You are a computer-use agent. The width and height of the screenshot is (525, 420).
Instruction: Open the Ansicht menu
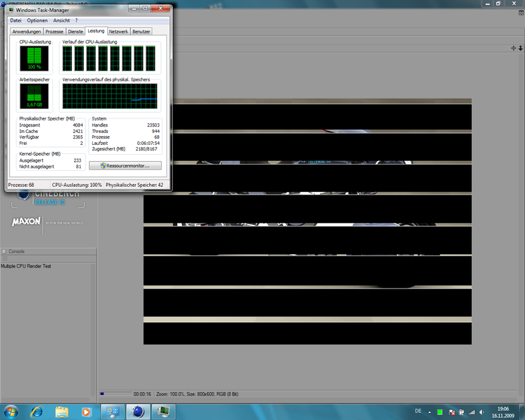click(62, 20)
